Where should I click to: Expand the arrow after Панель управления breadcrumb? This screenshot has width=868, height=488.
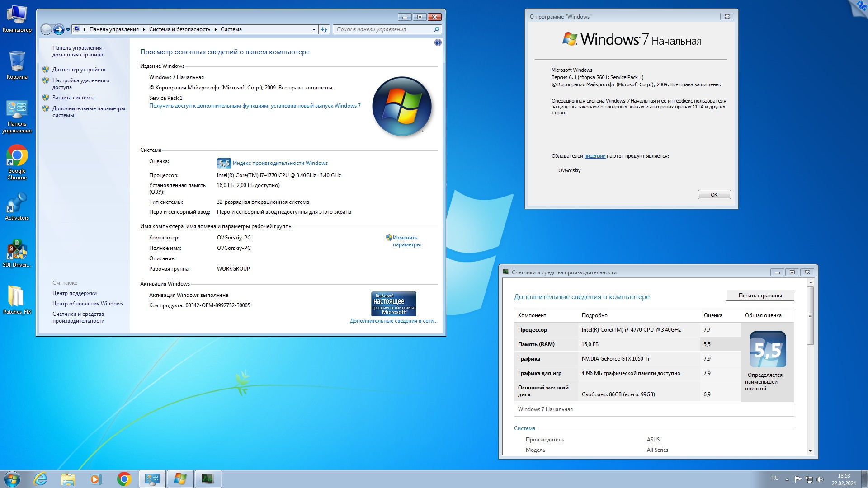point(144,29)
